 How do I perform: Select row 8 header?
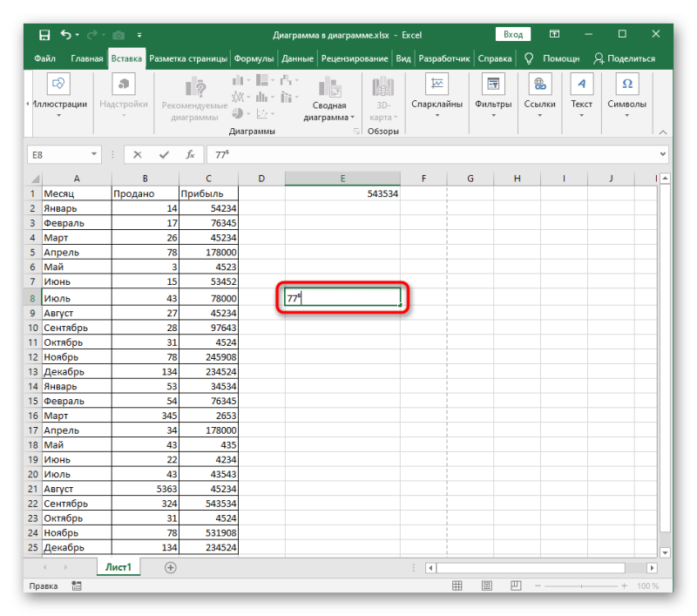[32, 298]
